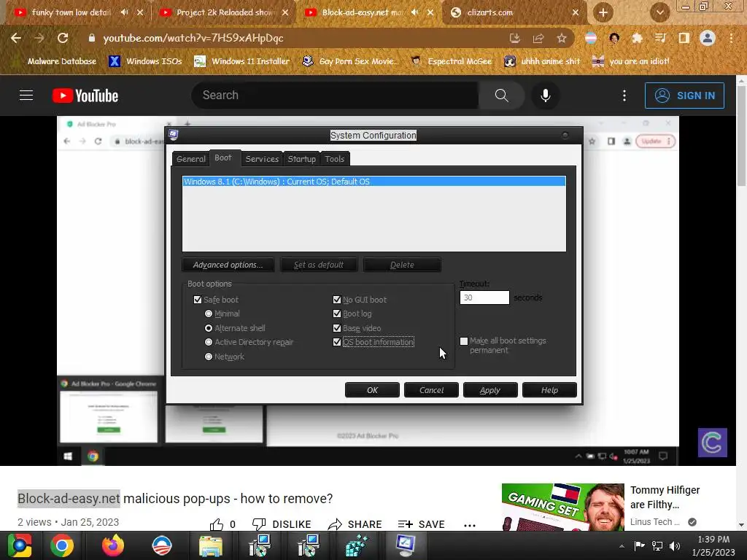Mute the funky town tab audio
Image resolution: width=747 pixels, height=560 pixels.
124,12
